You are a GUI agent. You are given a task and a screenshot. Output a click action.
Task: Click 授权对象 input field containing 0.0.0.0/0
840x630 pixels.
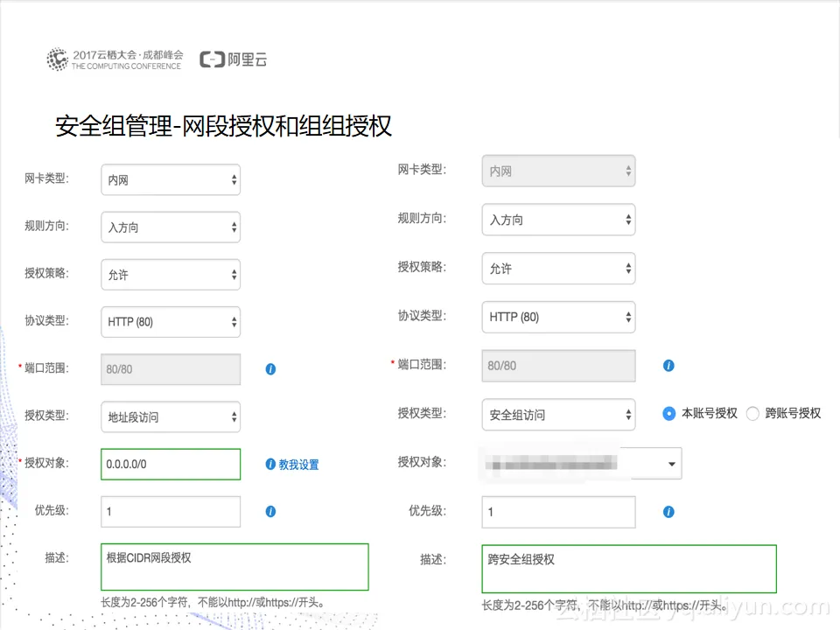click(170, 464)
